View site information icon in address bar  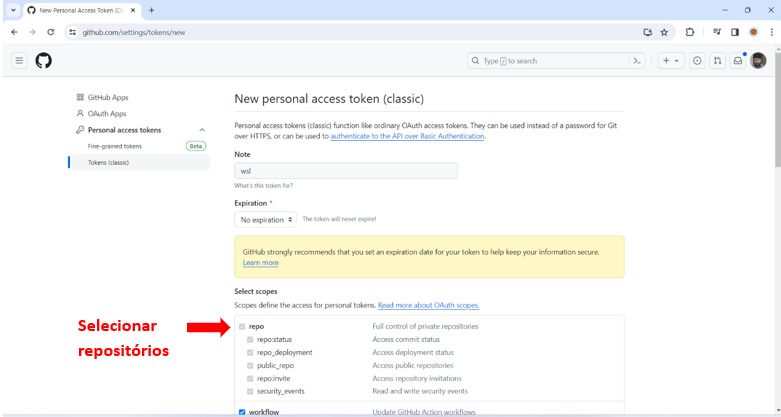click(x=73, y=32)
